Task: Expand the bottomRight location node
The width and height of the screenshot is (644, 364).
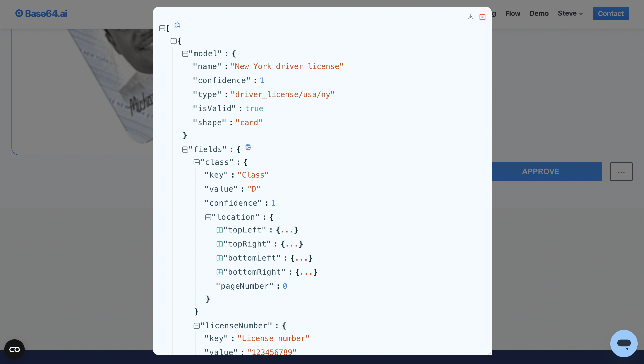Action: pyautogui.click(x=220, y=272)
